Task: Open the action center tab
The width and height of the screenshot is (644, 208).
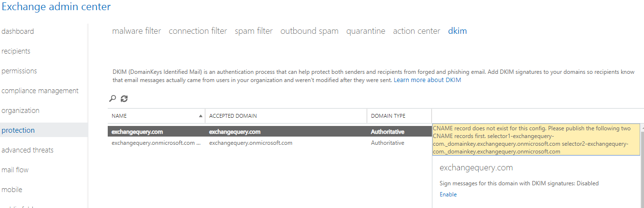Action: pyautogui.click(x=416, y=31)
